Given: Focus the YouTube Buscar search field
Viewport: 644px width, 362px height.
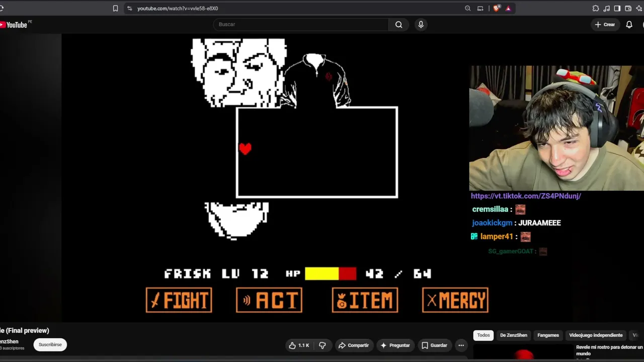Looking at the screenshot, I should pyautogui.click(x=301, y=25).
